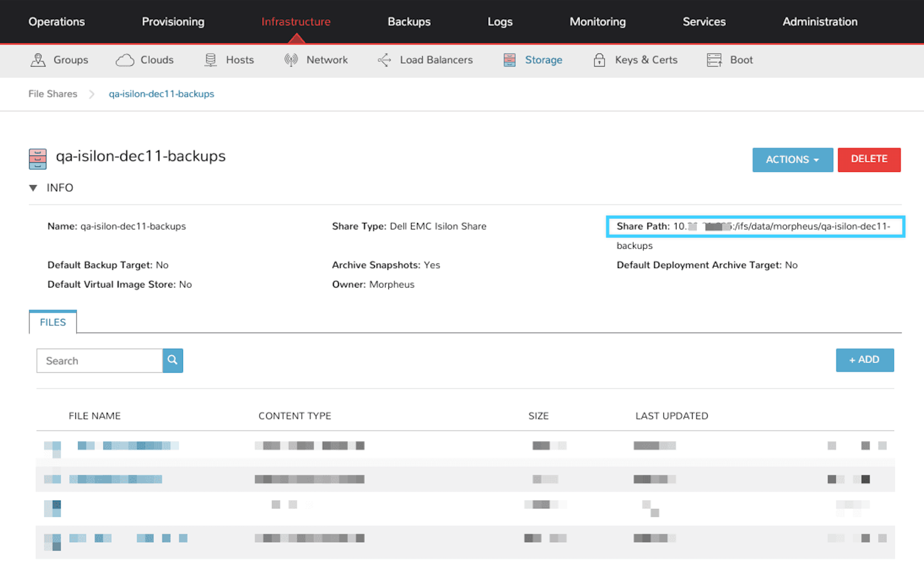Collapse the INFO section triangle

click(x=33, y=188)
